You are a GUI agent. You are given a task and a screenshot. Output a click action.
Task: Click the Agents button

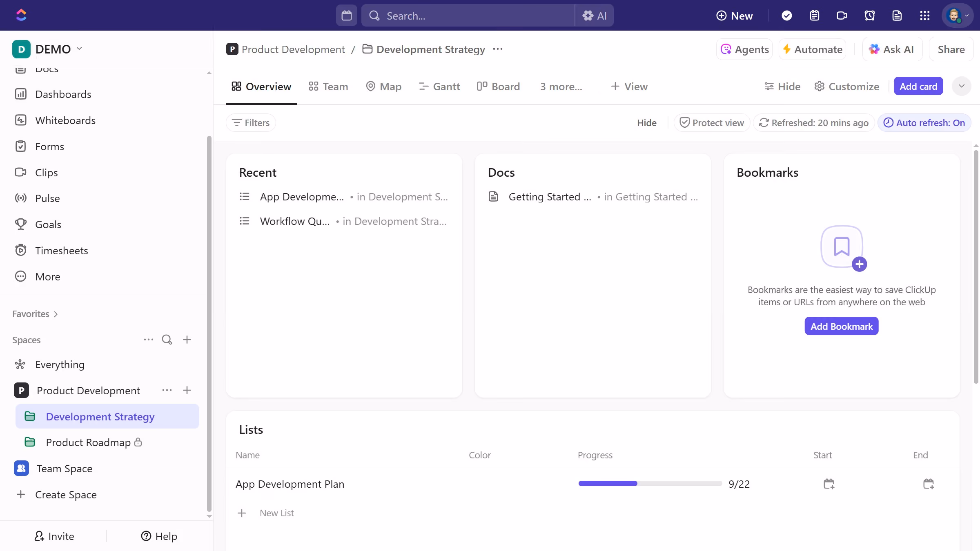click(x=744, y=49)
